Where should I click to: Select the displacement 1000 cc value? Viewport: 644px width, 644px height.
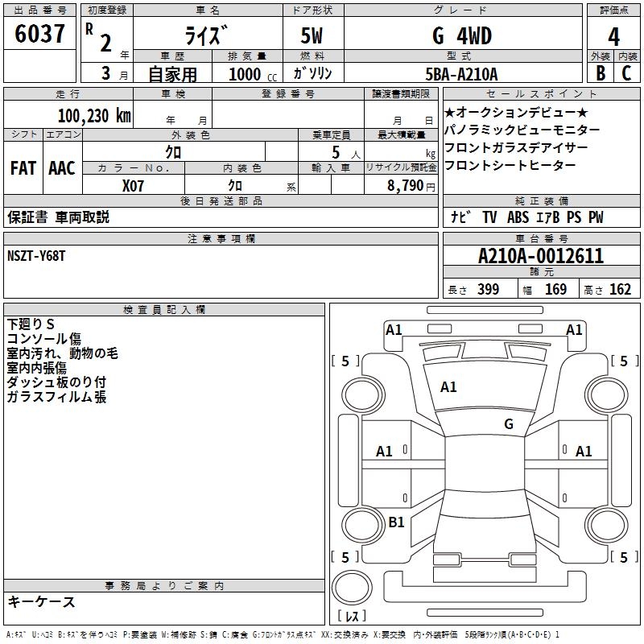tap(253, 74)
